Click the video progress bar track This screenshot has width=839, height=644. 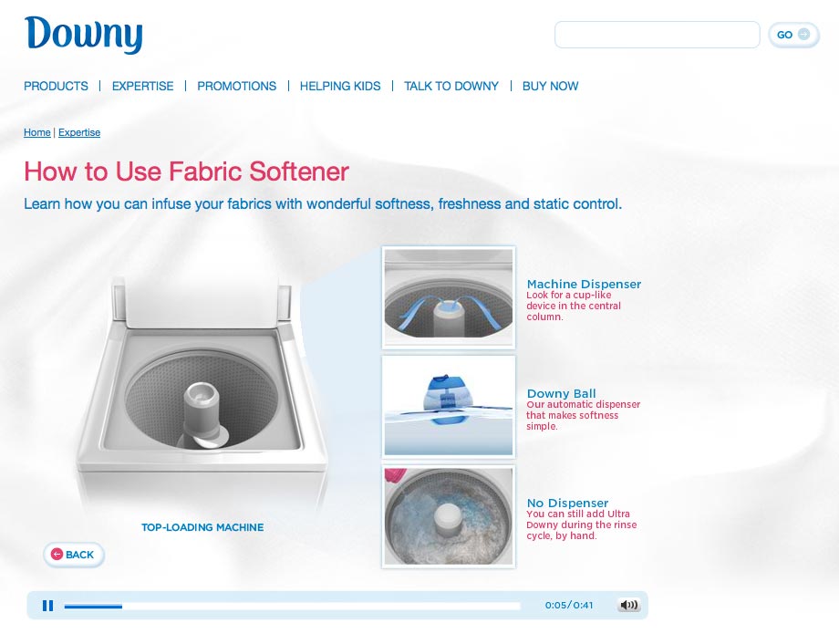pos(292,606)
